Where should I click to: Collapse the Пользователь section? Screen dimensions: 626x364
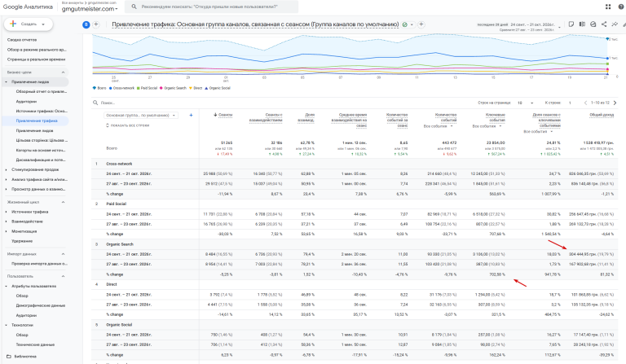pyautogui.click(x=63, y=276)
